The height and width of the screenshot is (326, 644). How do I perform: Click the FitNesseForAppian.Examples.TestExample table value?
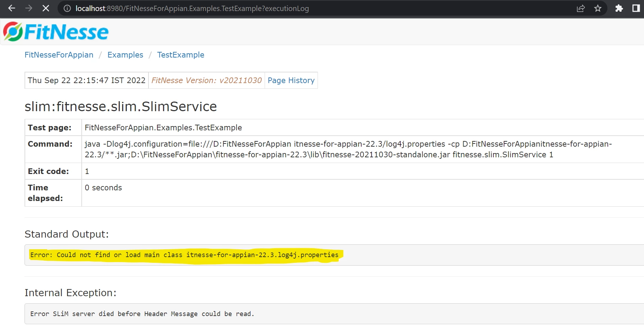[163, 127]
